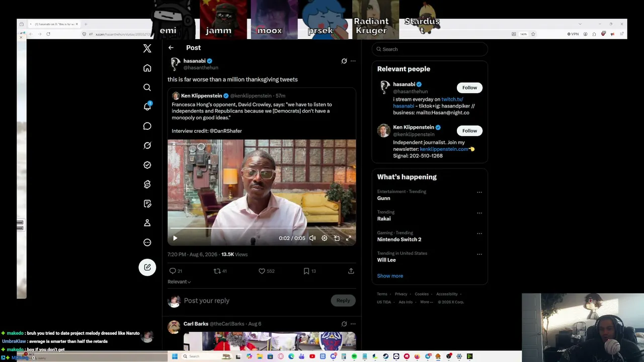Open the More circle menu in sidebar
This screenshot has height=362, width=644.
(147, 242)
